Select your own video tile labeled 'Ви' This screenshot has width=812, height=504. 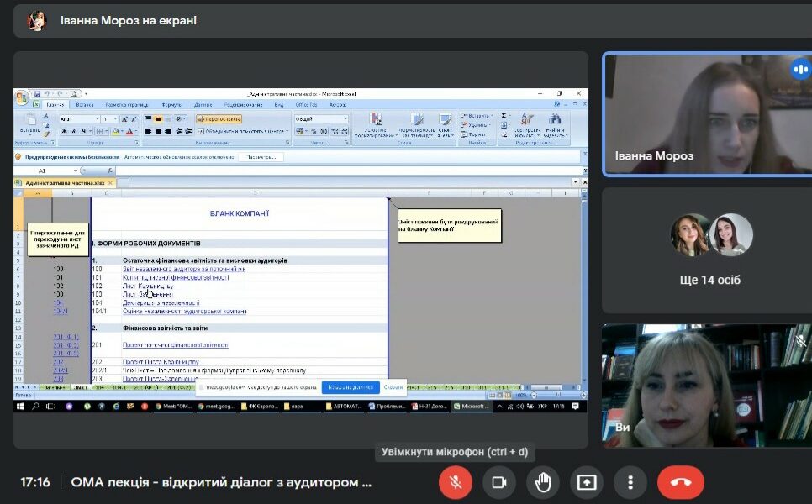[708, 386]
